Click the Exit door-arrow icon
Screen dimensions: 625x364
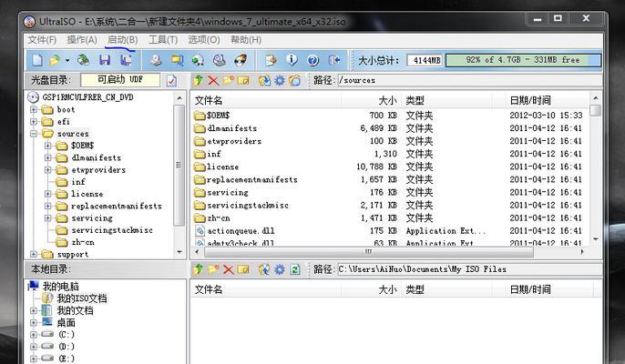(x=334, y=60)
